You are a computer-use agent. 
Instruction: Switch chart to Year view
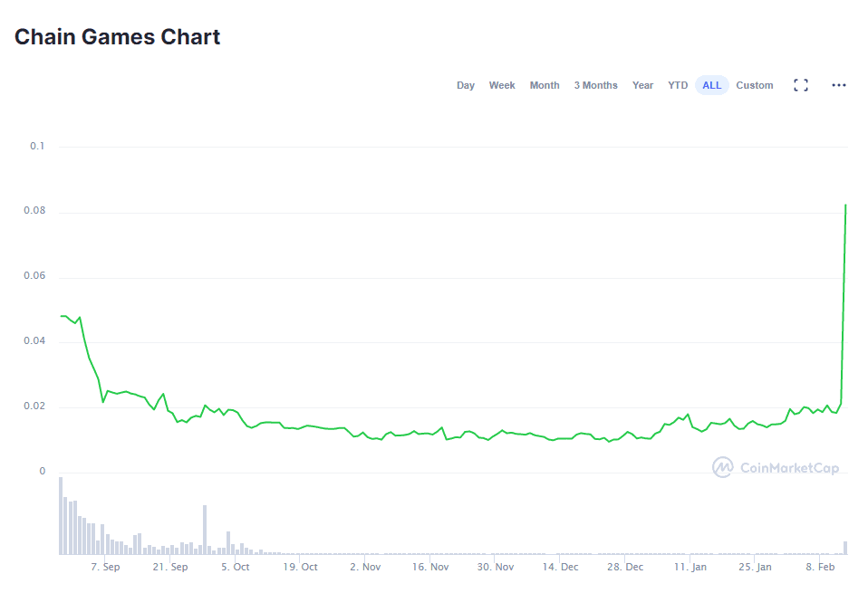(642, 85)
